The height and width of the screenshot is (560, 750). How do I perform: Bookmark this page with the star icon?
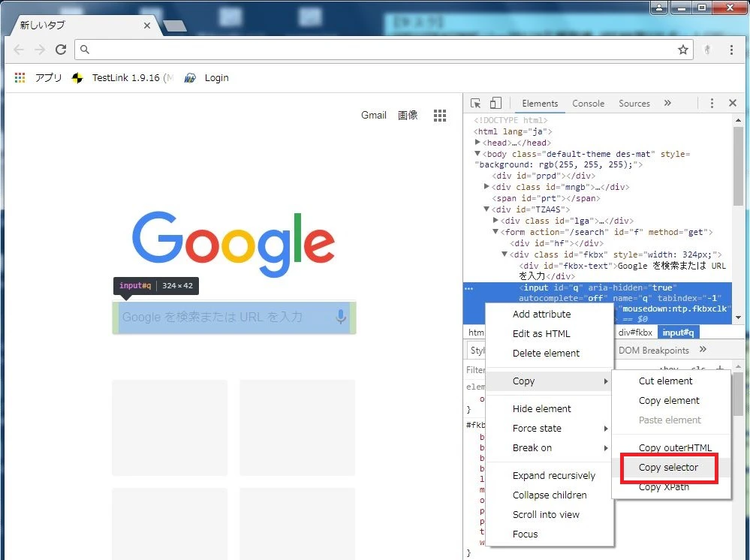click(683, 50)
